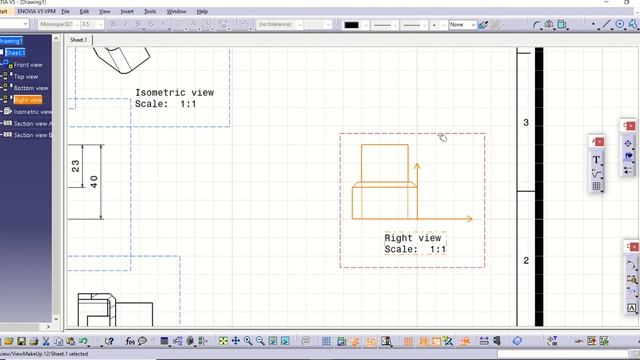
Task: Select the Line creation tool
Action: click(607, 25)
